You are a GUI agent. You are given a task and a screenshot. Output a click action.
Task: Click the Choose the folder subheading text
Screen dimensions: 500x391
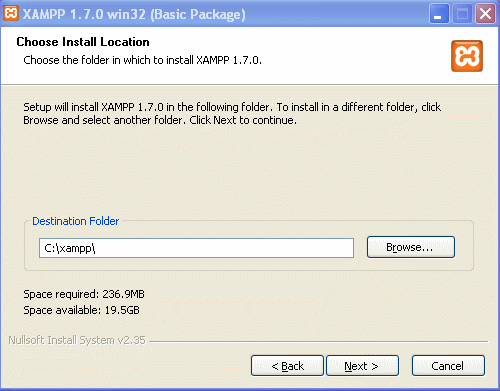[x=142, y=60]
